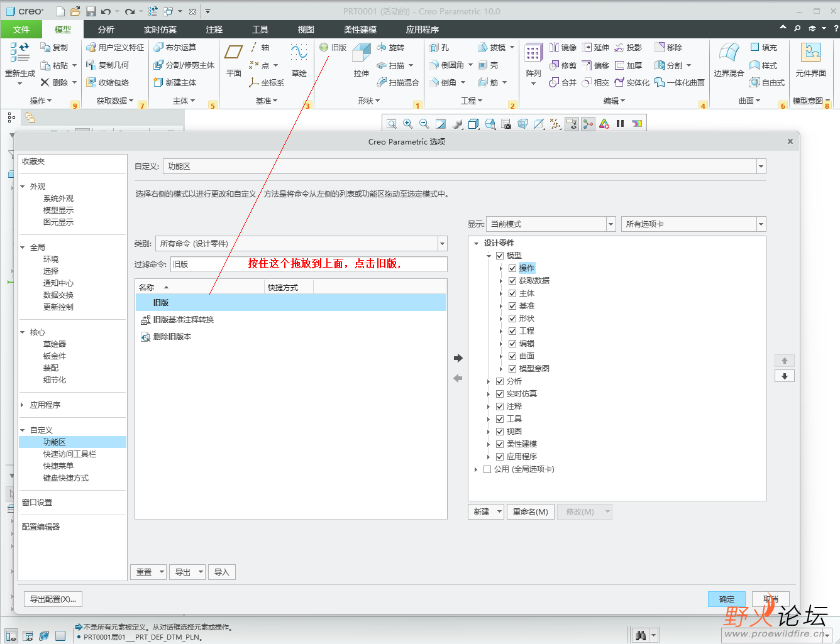Viewport: 840px width, 644px height.
Task: Toggle the 形状 group checkbox
Action: pos(512,319)
